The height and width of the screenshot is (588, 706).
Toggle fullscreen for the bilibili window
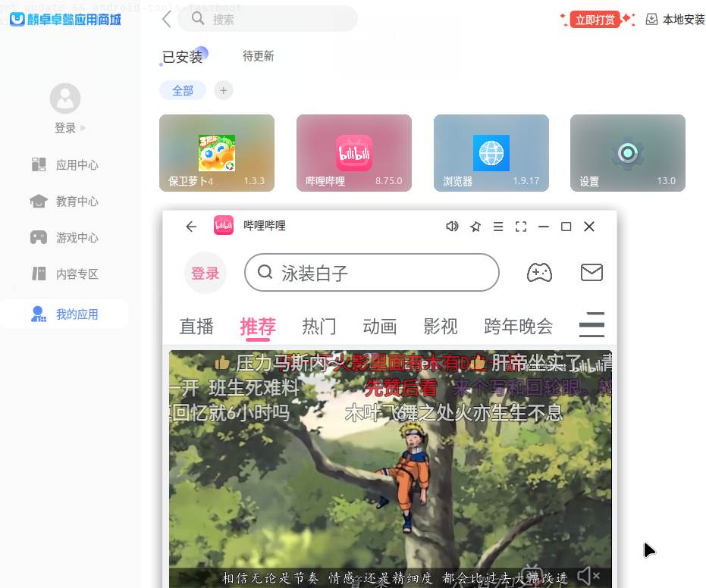[x=520, y=226]
